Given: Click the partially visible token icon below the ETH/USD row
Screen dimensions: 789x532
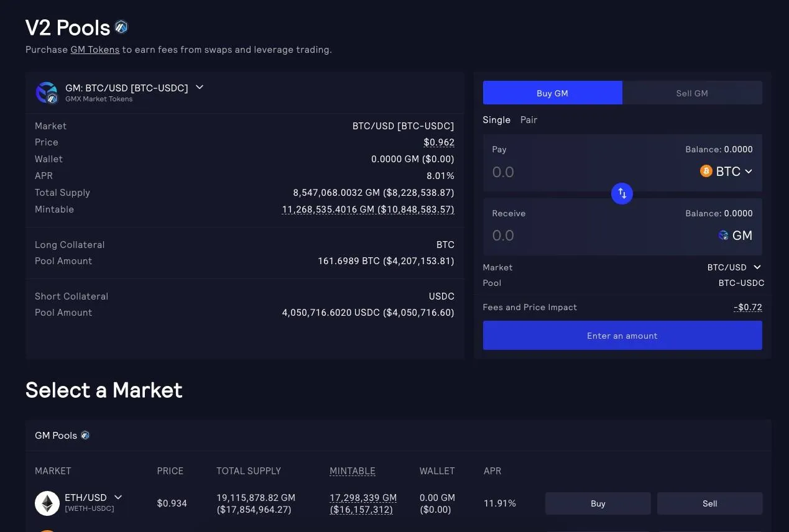Looking at the screenshot, I should [47, 530].
